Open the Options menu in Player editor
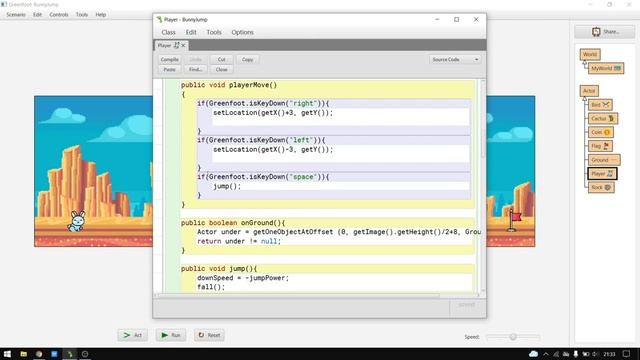 pos(242,32)
